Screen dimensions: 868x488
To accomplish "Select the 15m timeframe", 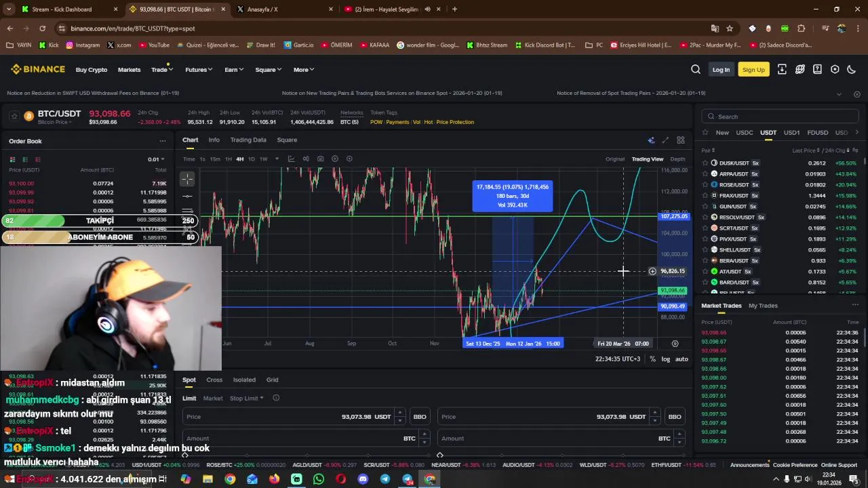I will click(214, 159).
